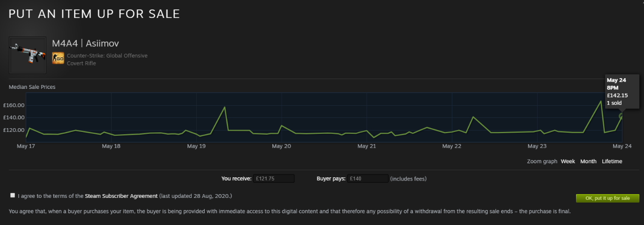The height and width of the screenshot is (225, 644).
Task: Check the Steam Subscriber Agreement checkbox
Action: point(12,196)
